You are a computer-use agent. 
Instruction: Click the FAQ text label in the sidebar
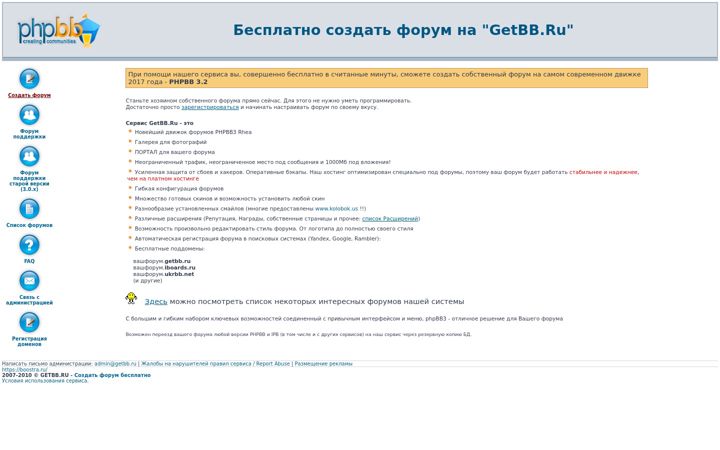29,261
